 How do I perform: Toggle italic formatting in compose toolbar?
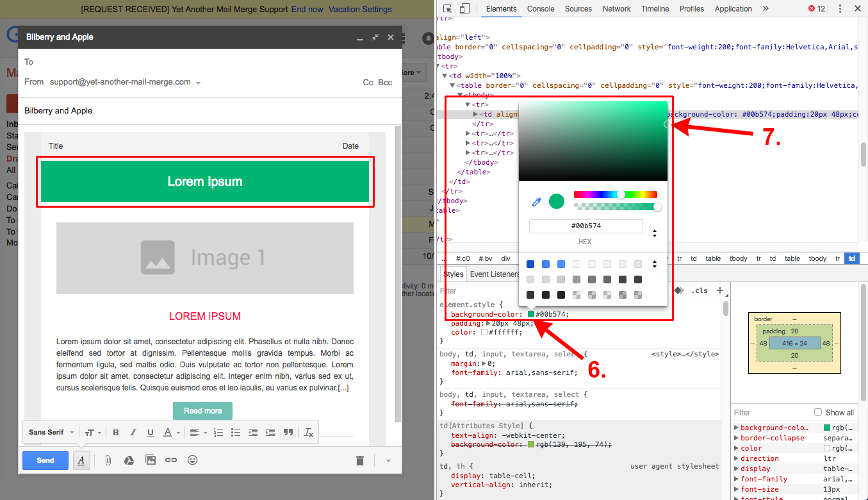pos(133,432)
